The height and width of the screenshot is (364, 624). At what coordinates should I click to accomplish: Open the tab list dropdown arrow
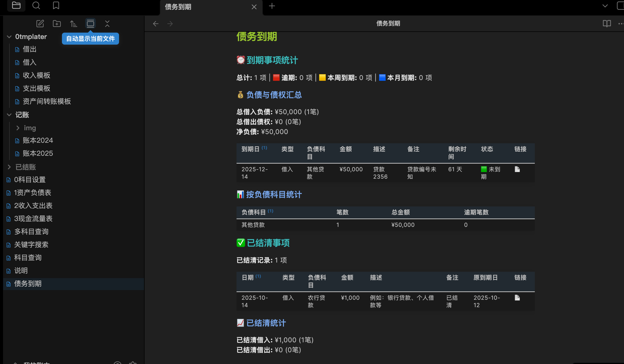click(605, 6)
